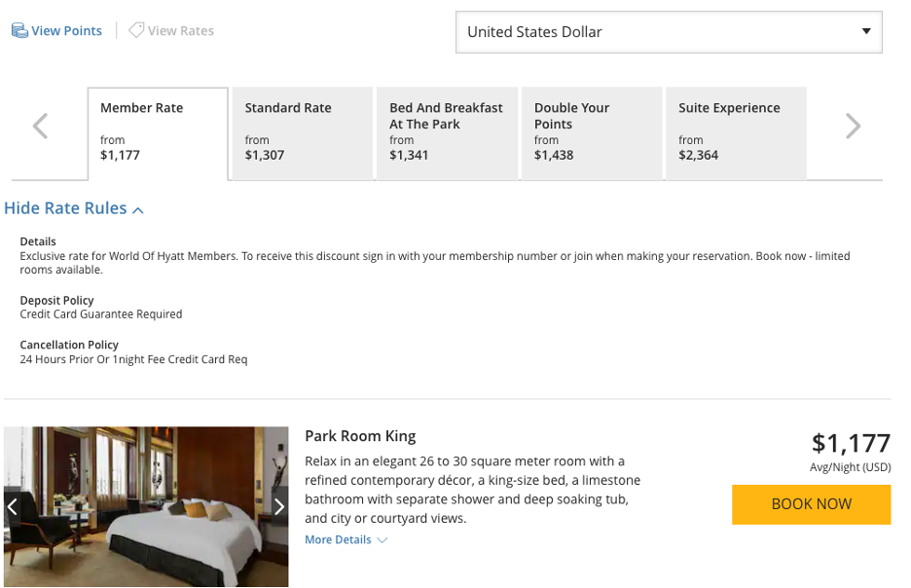This screenshot has width=911, height=588.
Task: Select the Member Rate tab
Action: point(158,133)
